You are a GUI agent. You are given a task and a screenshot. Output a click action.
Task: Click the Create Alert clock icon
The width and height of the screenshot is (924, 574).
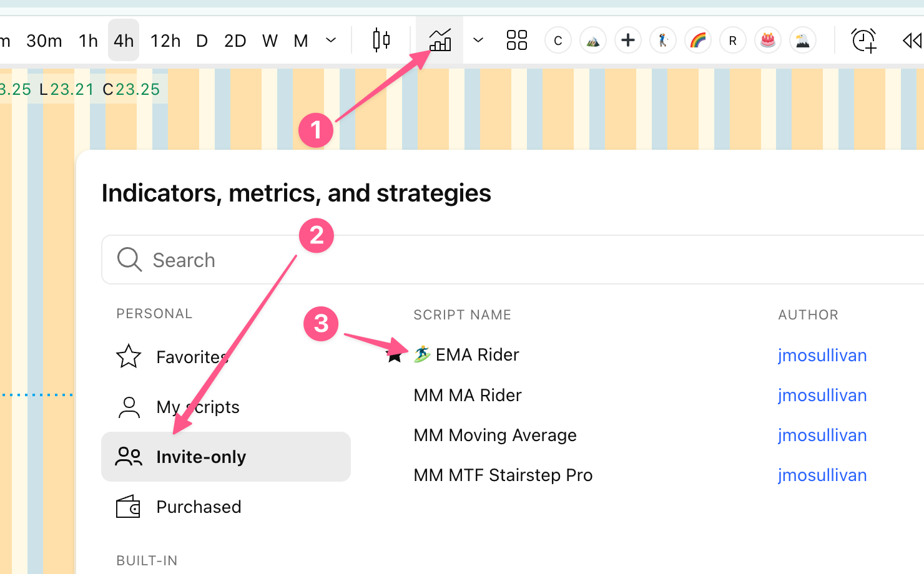tap(864, 41)
